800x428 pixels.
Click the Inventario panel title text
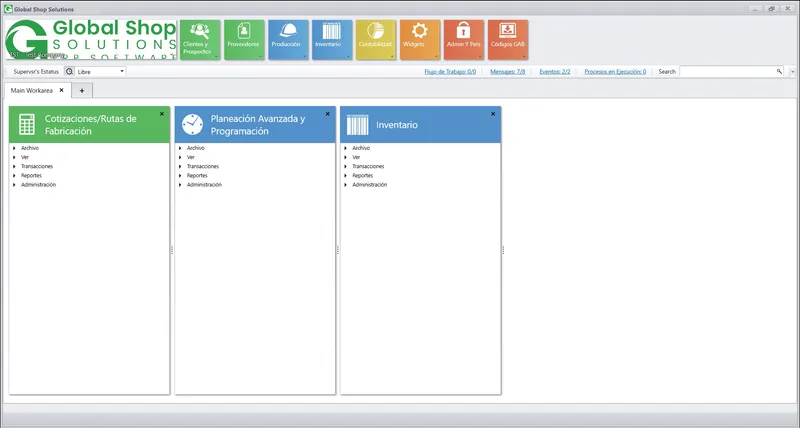tap(397, 124)
